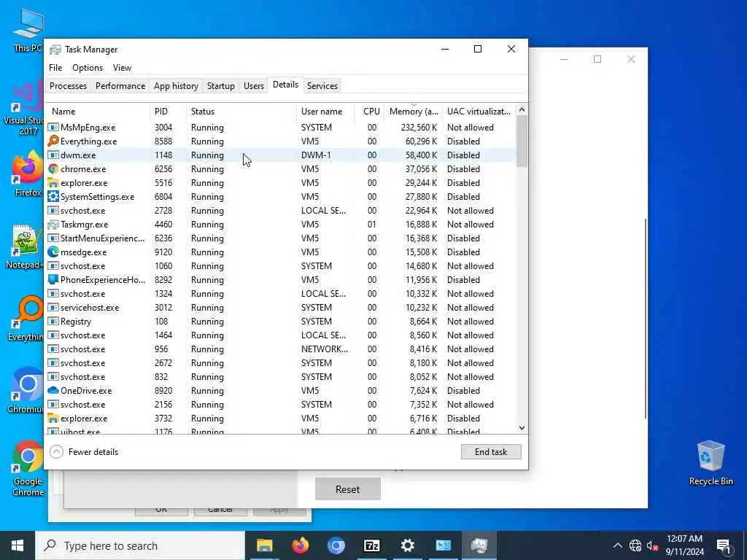
Task: Open the notification center icon
Action: pyautogui.click(x=724, y=545)
